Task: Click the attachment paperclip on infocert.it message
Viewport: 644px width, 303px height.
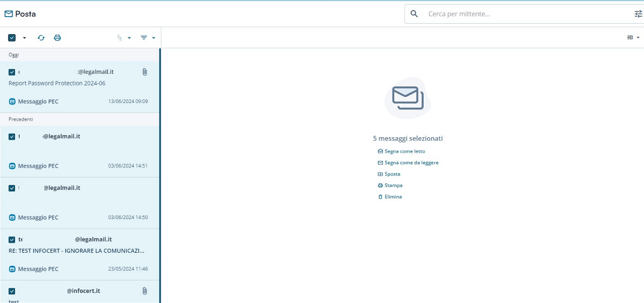Action: click(144, 290)
